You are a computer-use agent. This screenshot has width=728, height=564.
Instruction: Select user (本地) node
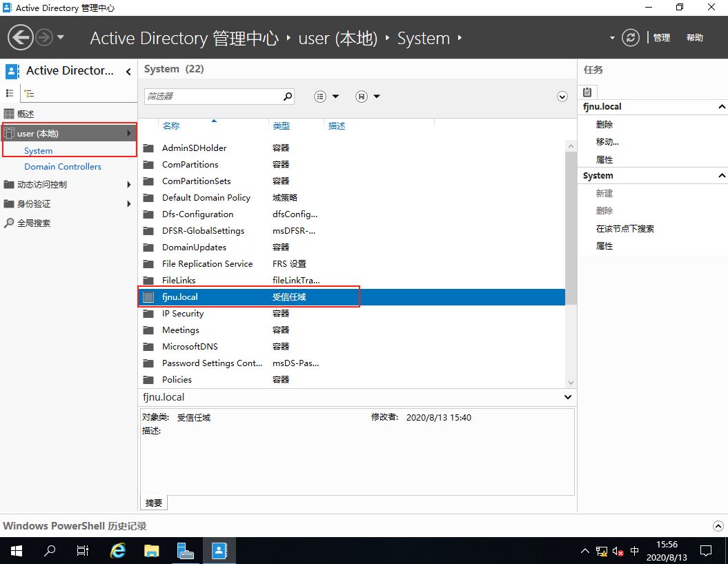(x=69, y=133)
